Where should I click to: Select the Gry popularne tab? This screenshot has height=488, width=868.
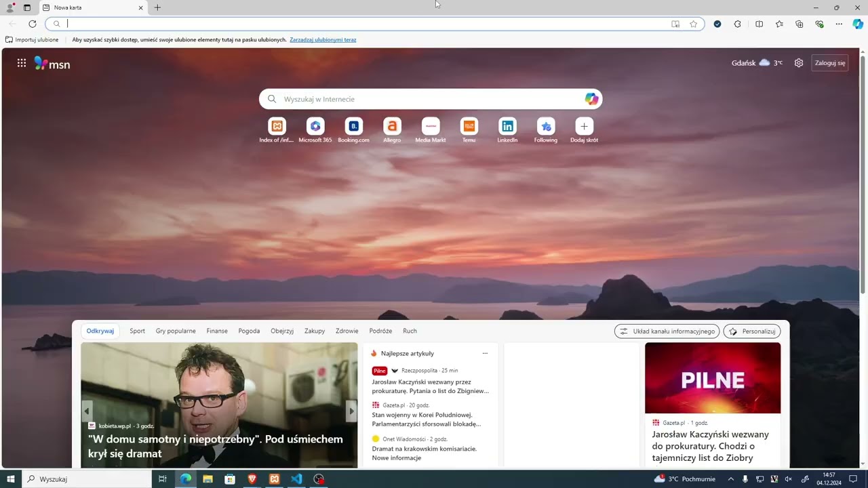pyautogui.click(x=176, y=331)
